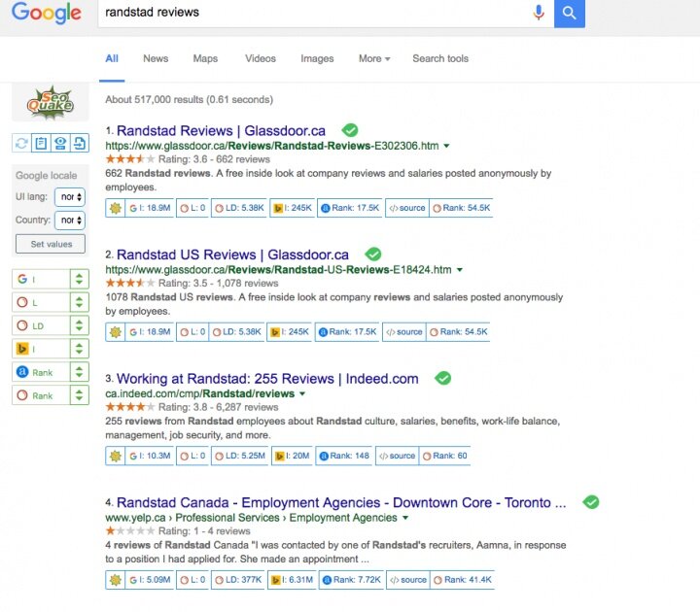Image resolution: width=700 pixels, height=612 pixels.
Task: Switch to the News tab
Action: (156, 58)
